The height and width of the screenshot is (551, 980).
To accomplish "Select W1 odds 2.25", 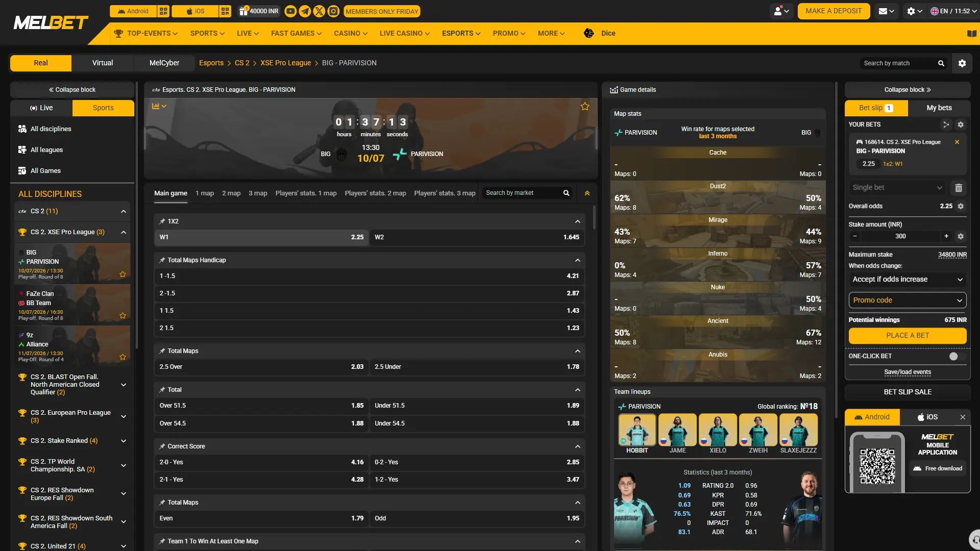I will [x=261, y=237].
